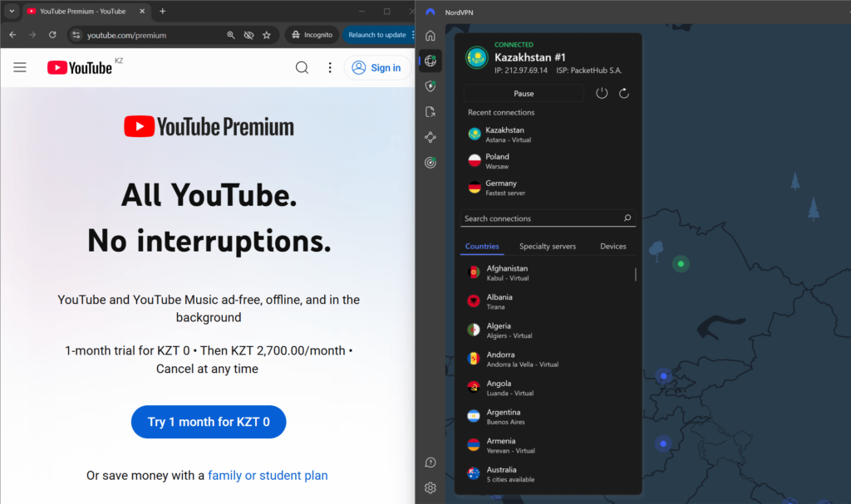This screenshot has height=504, width=851.
Task: Open a new Chrome tab with plus
Action: 162,11
